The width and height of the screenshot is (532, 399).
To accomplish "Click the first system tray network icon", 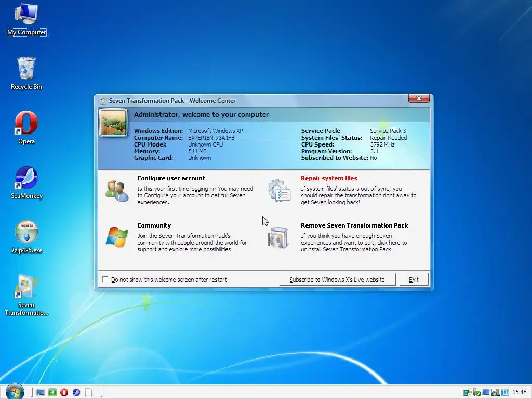I will 467,393.
